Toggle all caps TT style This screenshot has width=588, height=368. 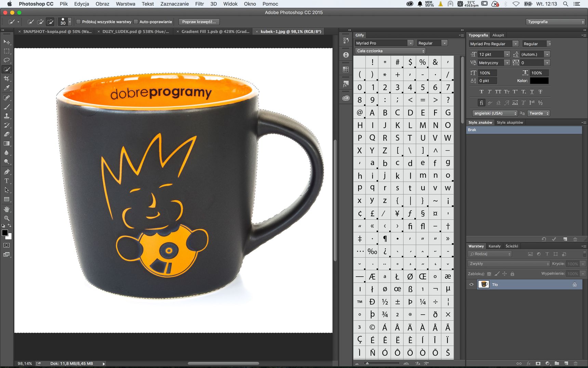click(x=498, y=92)
